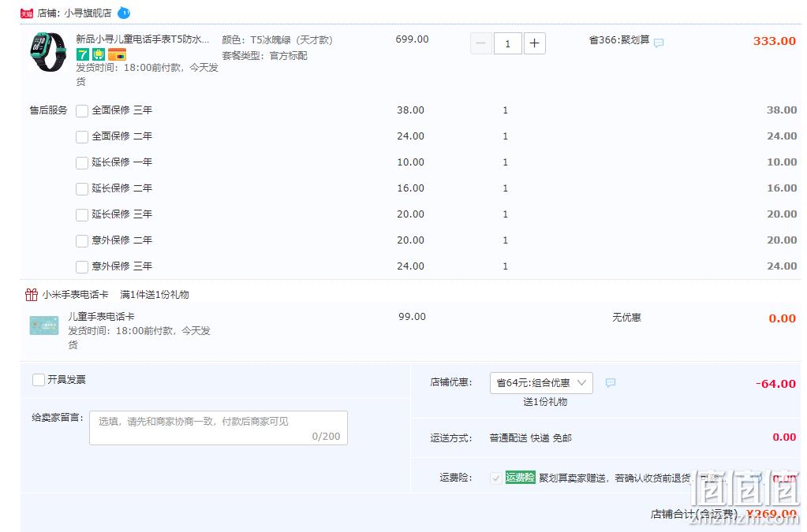Enable the 开具发票 checkbox

(39, 380)
